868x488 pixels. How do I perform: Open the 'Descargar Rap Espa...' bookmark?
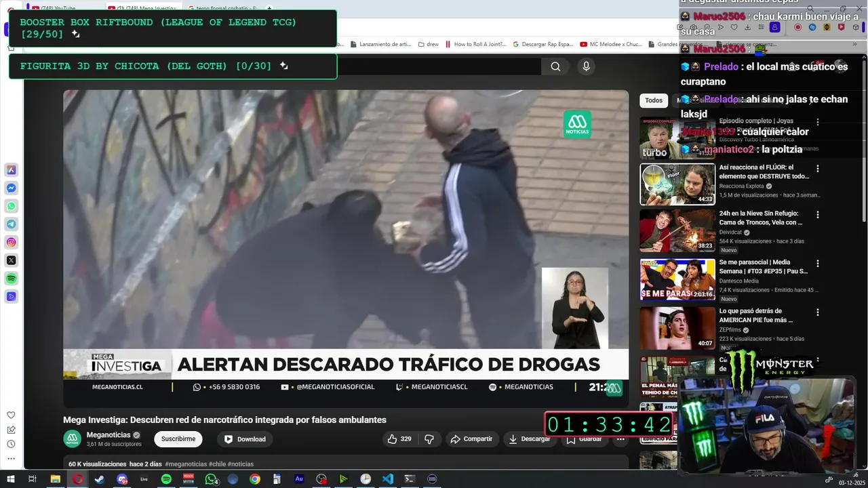(542, 44)
